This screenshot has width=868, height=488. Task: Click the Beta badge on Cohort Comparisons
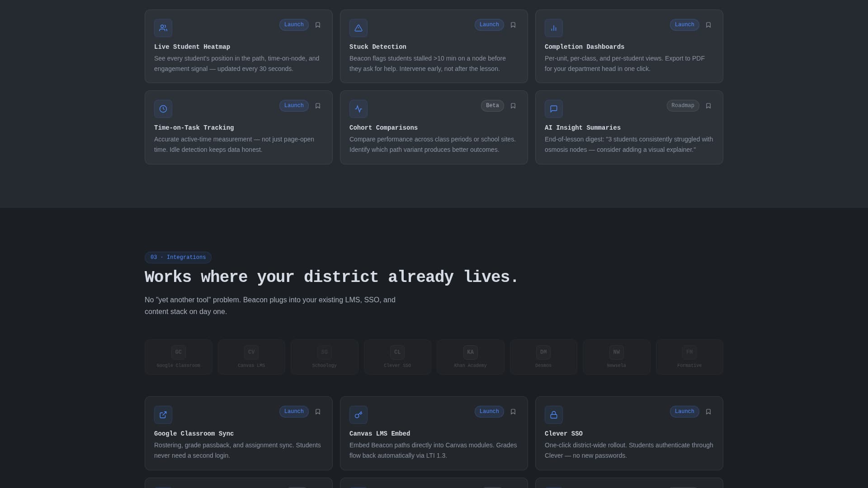coord(492,106)
